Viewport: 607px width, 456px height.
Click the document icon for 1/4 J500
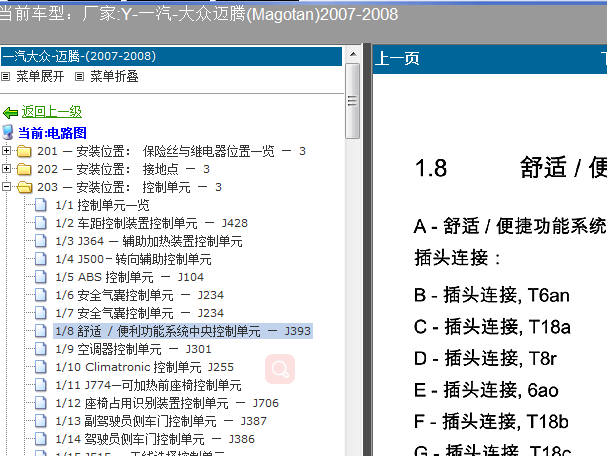coord(41,259)
